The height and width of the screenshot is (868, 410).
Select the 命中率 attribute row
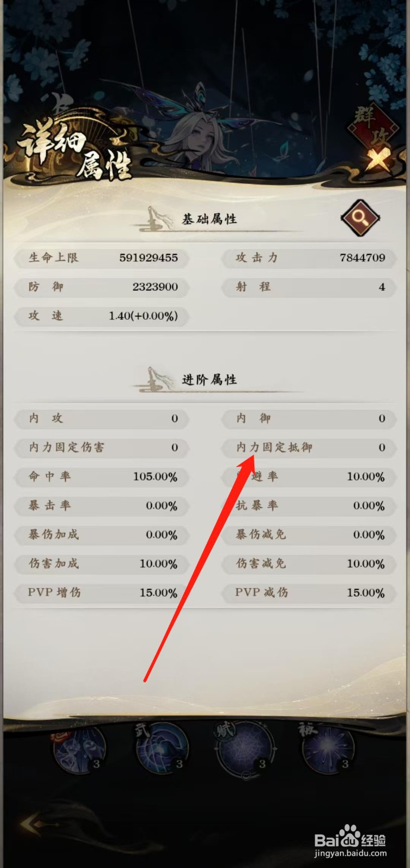(x=101, y=477)
